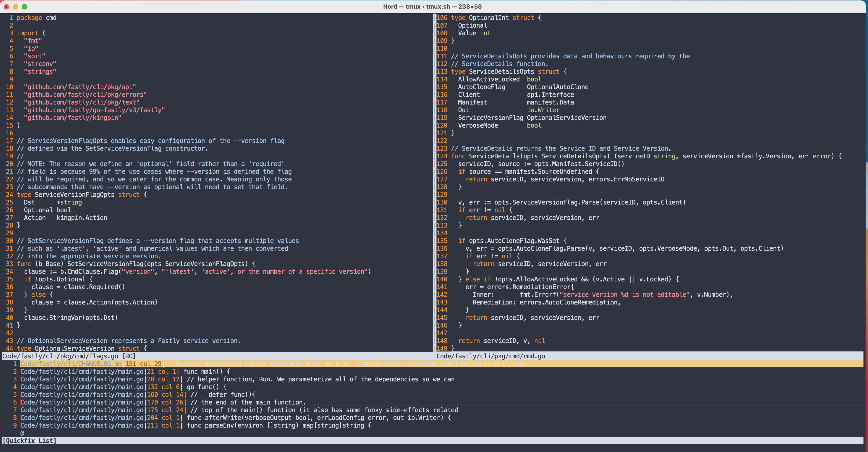Click the yellow minimize window button
This screenshot has width=868, height=452.
point(15,6)
